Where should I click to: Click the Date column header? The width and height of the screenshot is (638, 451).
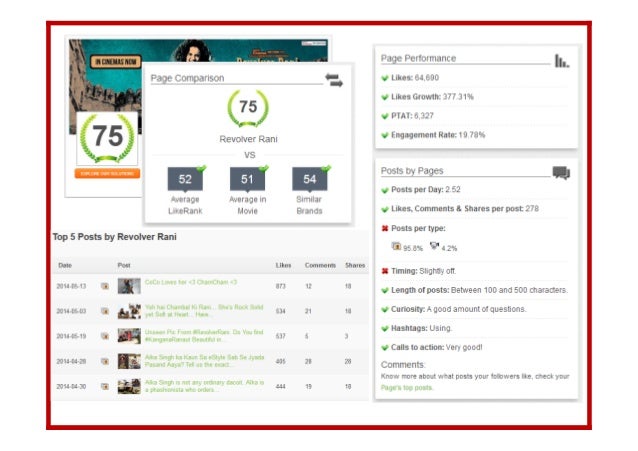tap(65, 265)
